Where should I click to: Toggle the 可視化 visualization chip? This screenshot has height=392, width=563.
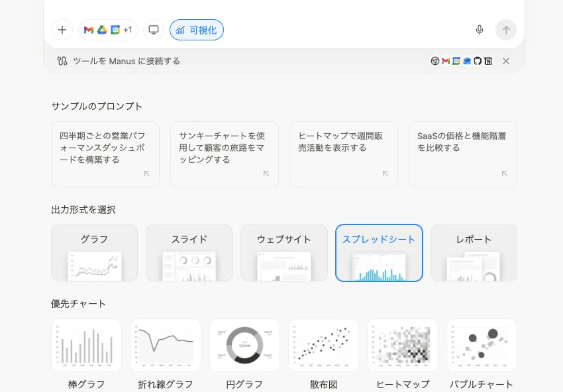click(197, 30)
